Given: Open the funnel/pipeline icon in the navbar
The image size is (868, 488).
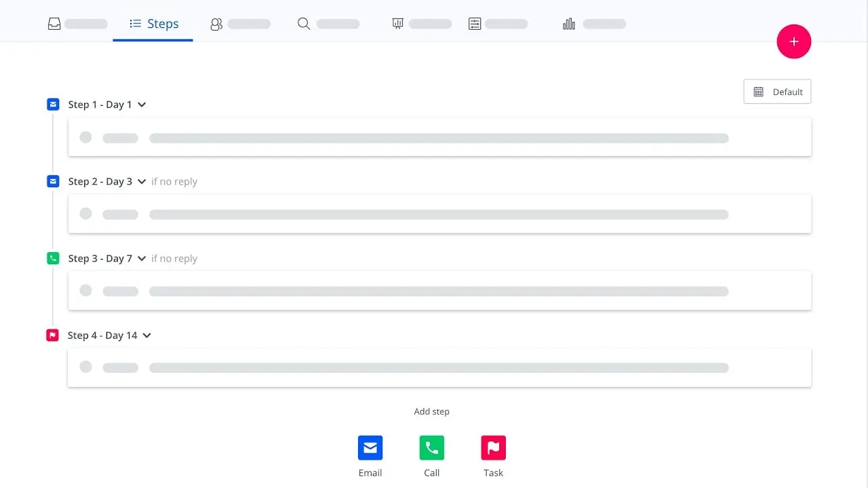Looking at the screenshot, I should (x=397, y=24).
